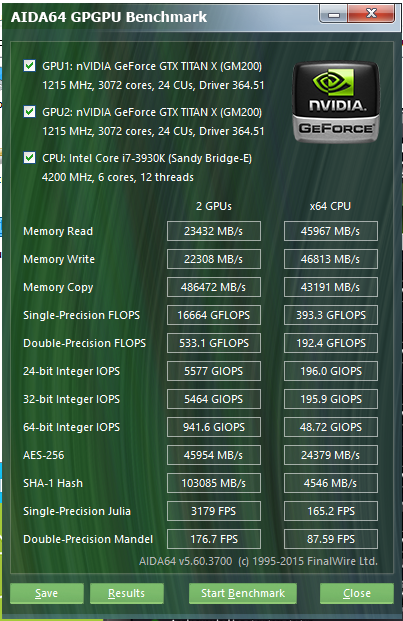This screenshot has width=403, height=621.
Task: Click the CPU Double-Precision FLOPS 192.4 value
Action: pyautogui.click(x=331, y=343)
